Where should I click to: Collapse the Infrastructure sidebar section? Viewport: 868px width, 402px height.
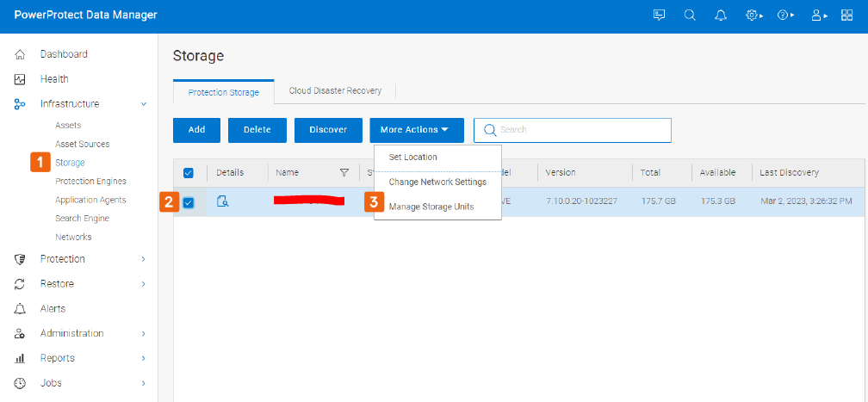[143, 104]
